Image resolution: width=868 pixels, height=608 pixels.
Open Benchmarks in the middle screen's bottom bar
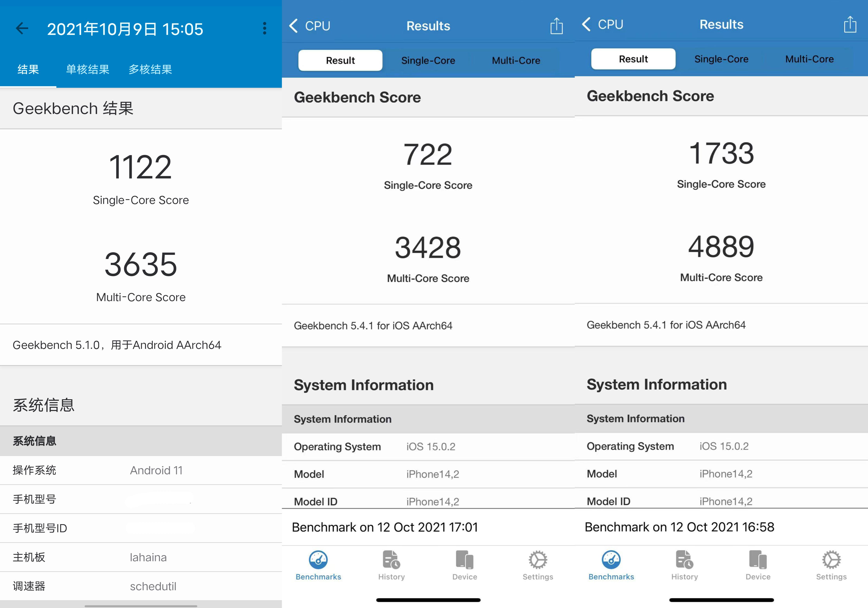pyautogui.click(x=318, y=566)
